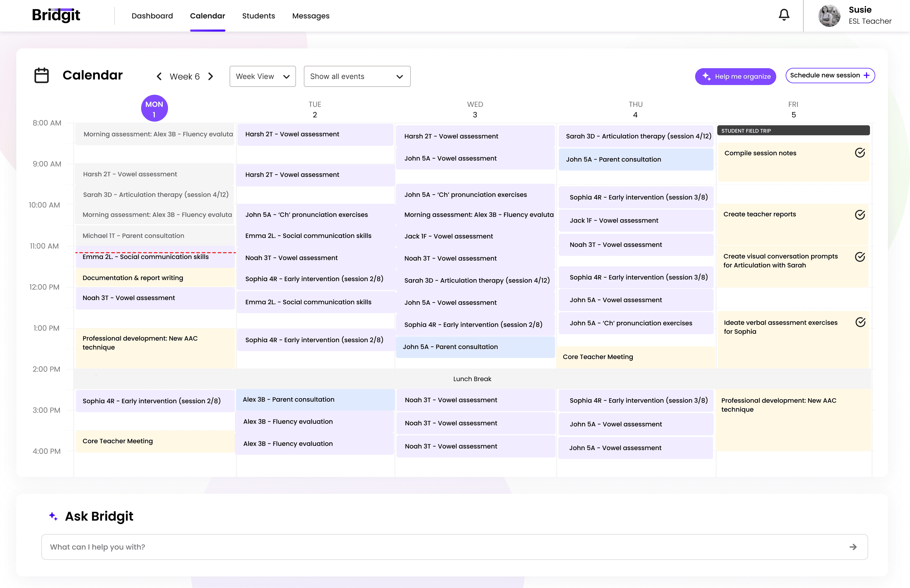Open Wednesday John 5A Parent consultation
The height and width of the screenshot is (588, 910).
[475, 347]
